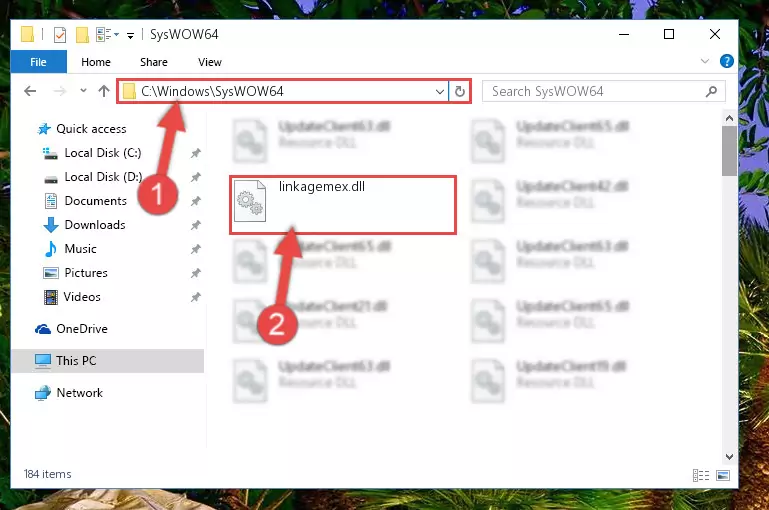Open Local Disk (D:) in sidebar
Screen dimensions: 769x510
(103, 177)
